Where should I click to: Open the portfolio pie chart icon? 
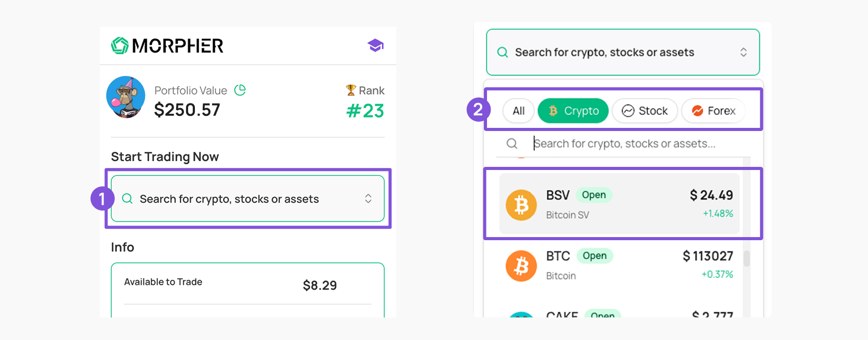(240, 90)
